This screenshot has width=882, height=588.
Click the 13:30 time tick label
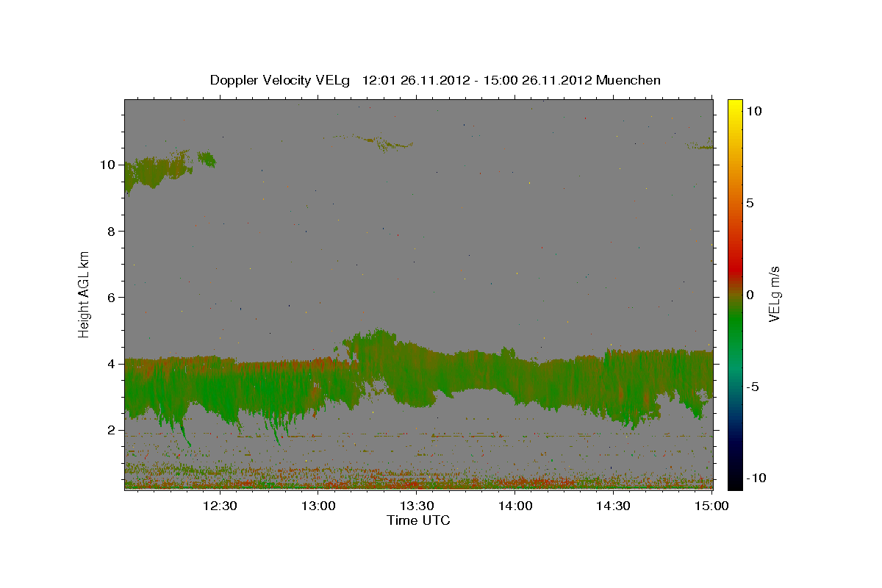(417, 506)
